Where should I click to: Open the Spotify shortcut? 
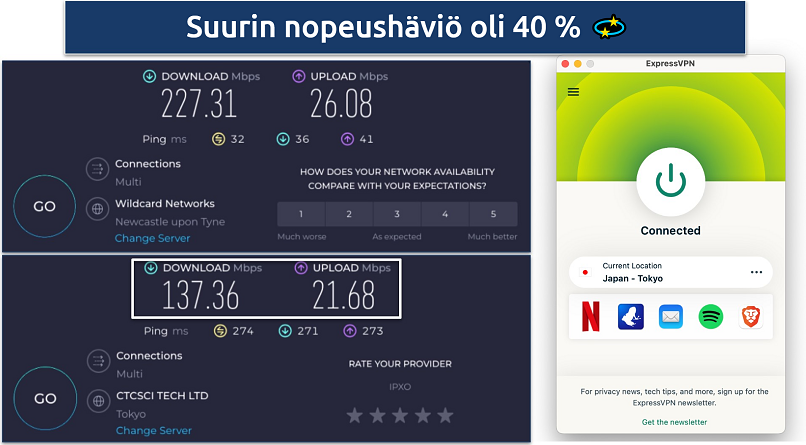pos(711,317)
